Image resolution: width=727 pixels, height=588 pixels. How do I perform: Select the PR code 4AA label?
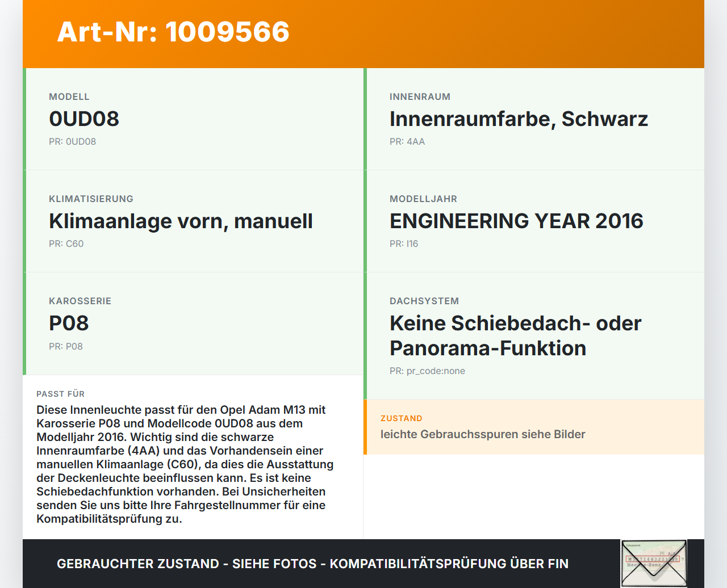click(x=407, y=141)
